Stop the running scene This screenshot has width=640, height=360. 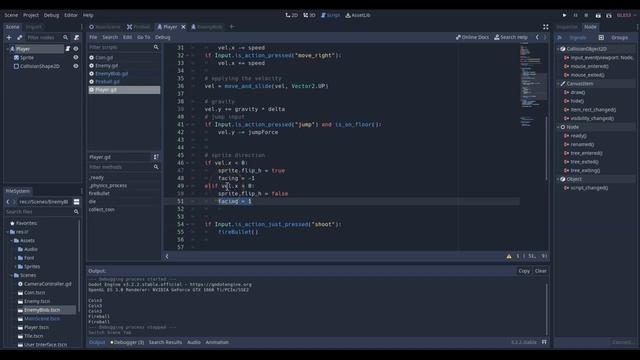[587, 15]
